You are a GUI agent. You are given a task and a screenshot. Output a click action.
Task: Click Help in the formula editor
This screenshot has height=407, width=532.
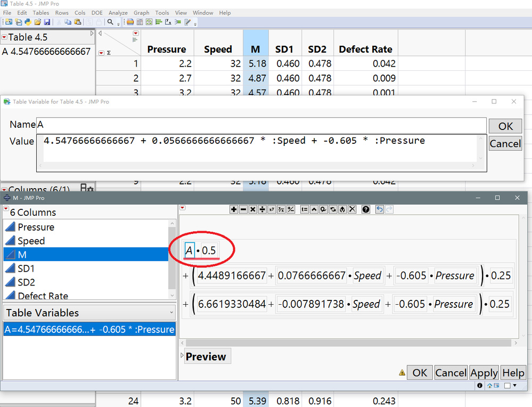513,373
